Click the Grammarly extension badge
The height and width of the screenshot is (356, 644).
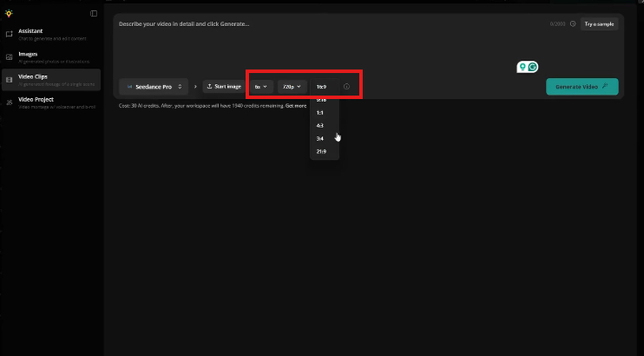[x=528, y=67]
